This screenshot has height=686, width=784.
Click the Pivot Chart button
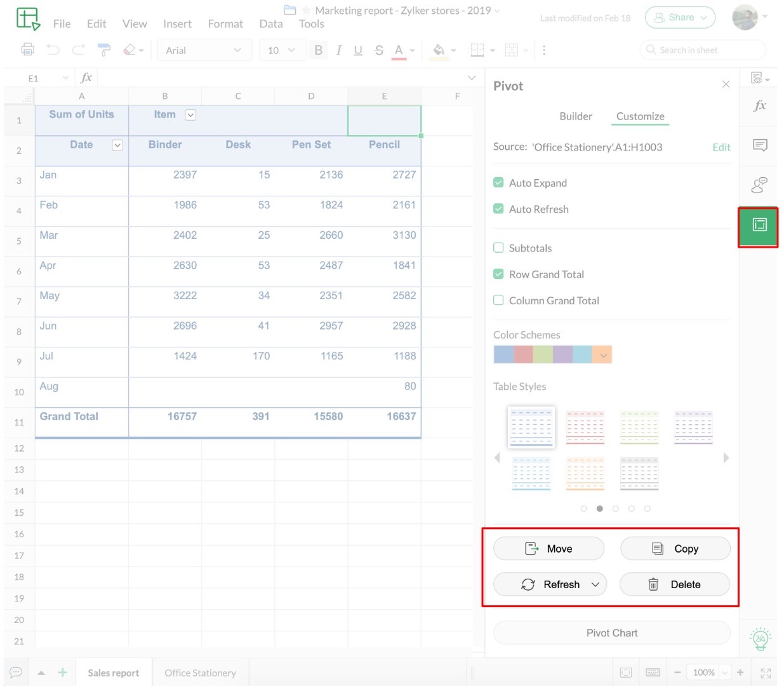coord(611,633)
